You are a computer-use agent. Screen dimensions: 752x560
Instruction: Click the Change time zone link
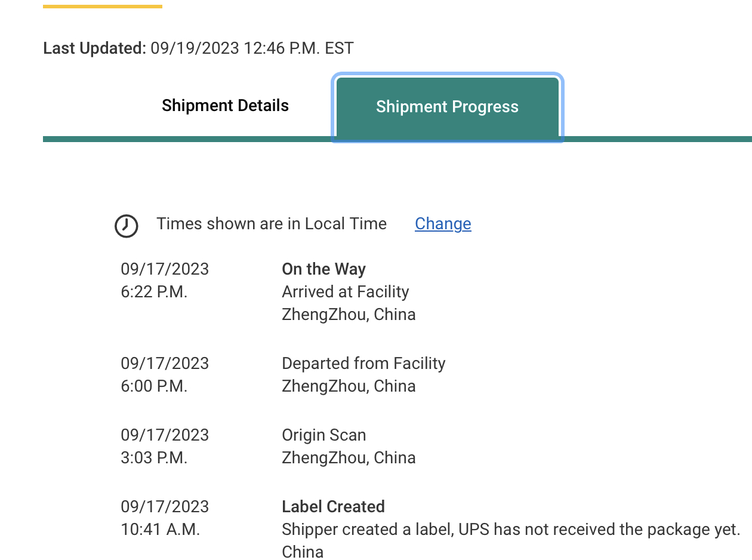[443, 224]
